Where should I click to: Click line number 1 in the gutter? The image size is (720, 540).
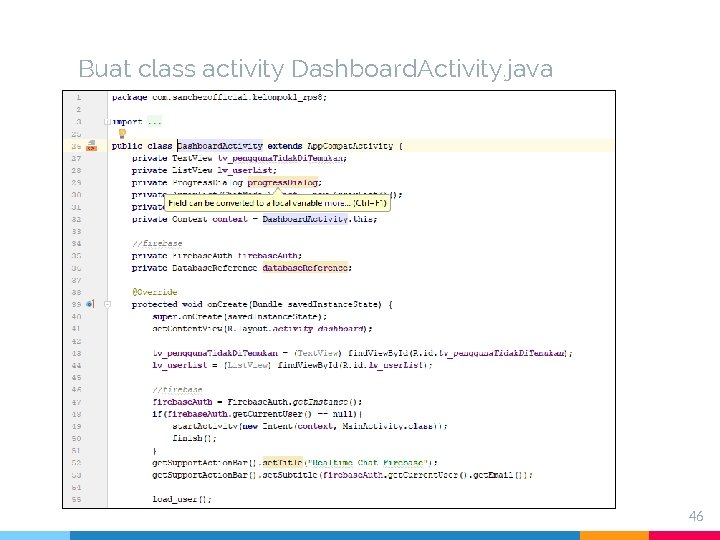(x=79, y=97)
